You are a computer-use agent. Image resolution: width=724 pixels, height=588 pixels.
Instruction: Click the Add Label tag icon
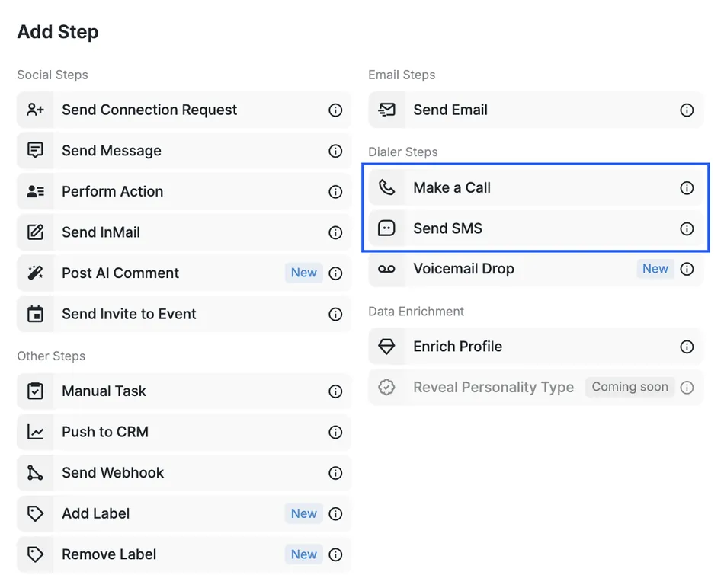pos(35,513)
